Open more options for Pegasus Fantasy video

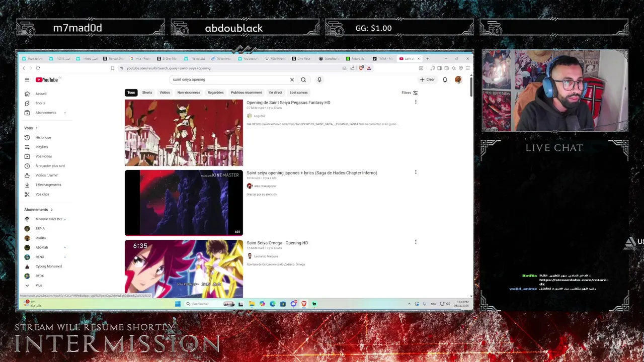416,102
